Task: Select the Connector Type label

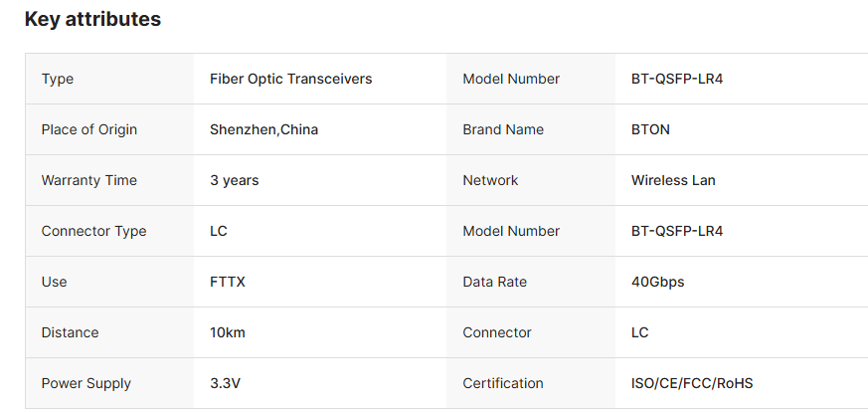Action: point(94,231)
